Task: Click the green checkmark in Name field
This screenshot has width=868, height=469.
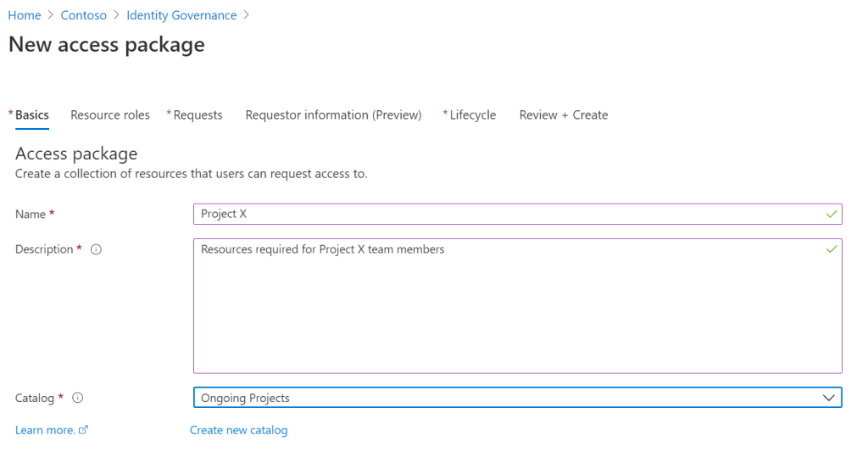Action: pos(832,215)
